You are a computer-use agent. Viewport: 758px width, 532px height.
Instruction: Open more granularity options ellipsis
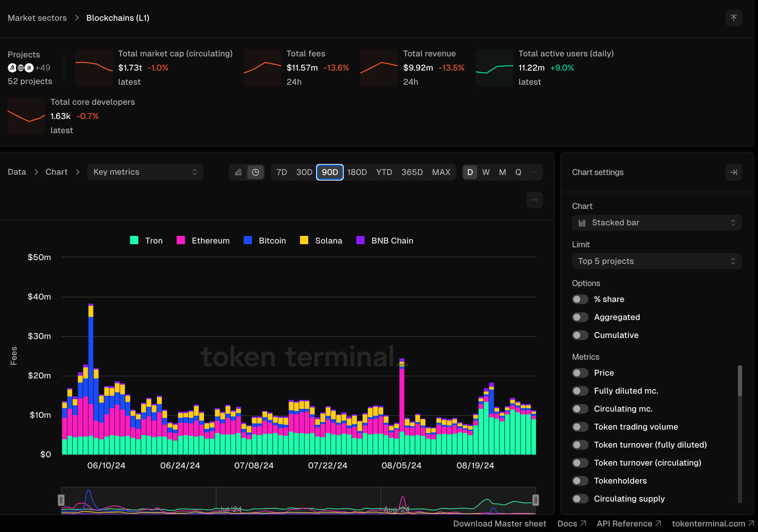pos(534,172)
